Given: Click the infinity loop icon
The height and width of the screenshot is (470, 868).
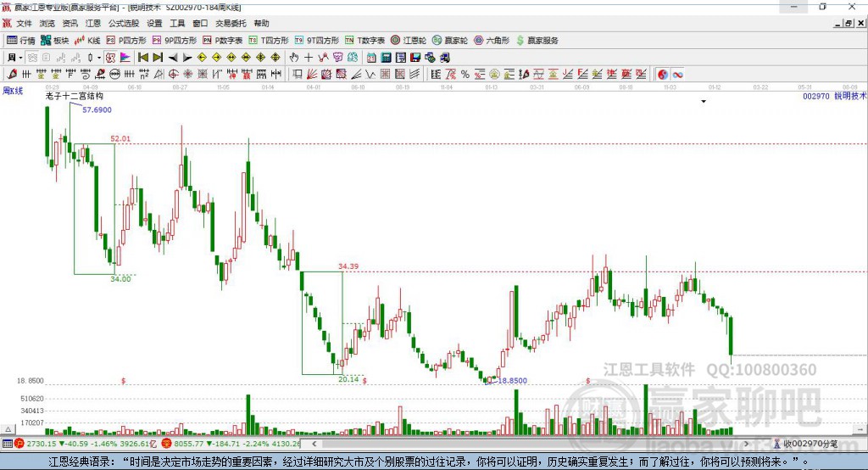Looking at the screenshot, I should point(677,75).
